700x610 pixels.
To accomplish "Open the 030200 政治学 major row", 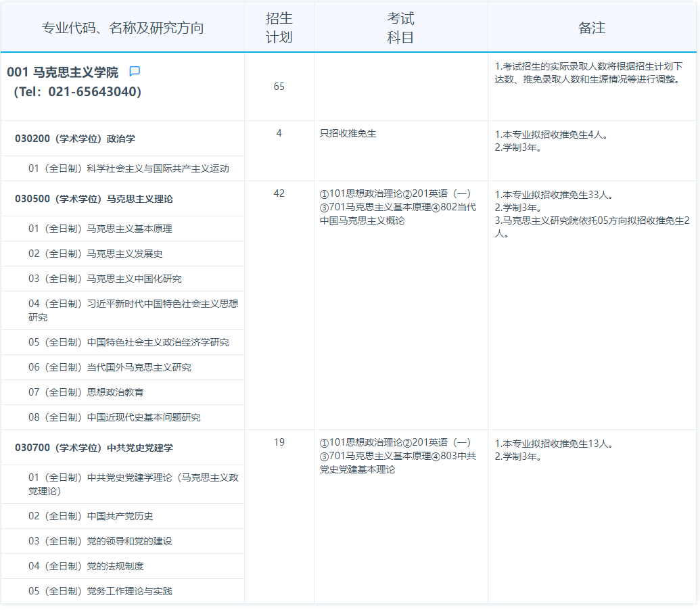I will click(x=75, y=139).
